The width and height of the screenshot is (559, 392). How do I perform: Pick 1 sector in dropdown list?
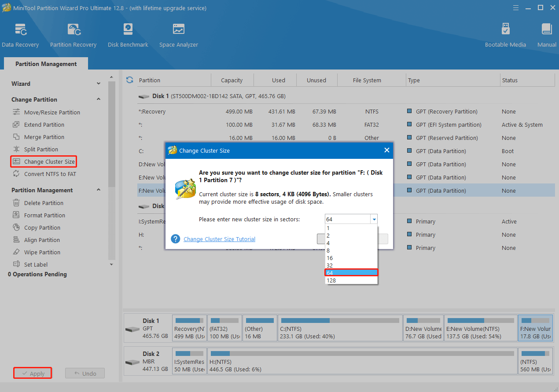pos(351,228)
